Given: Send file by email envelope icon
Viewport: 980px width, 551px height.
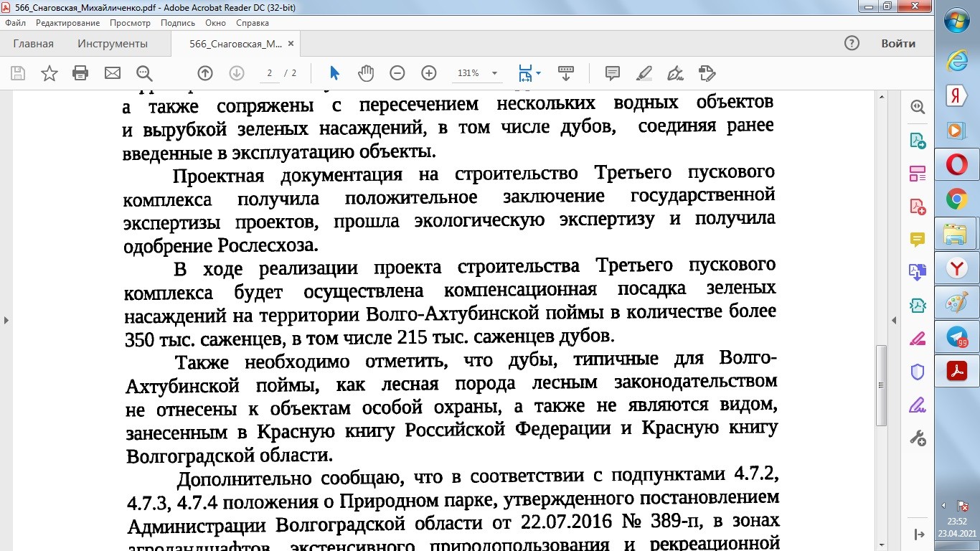Looking at the screenshot, I should coord(113,73).
